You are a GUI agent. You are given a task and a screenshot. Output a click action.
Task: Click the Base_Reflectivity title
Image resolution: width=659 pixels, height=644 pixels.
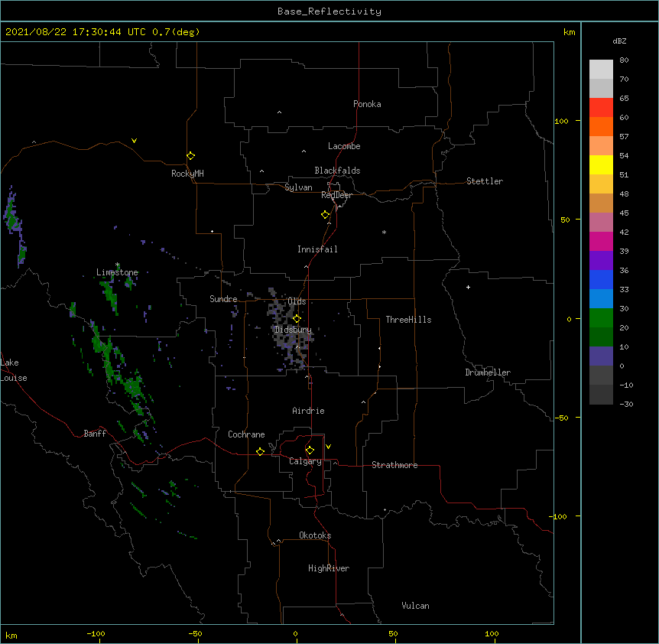coord(329,11)
